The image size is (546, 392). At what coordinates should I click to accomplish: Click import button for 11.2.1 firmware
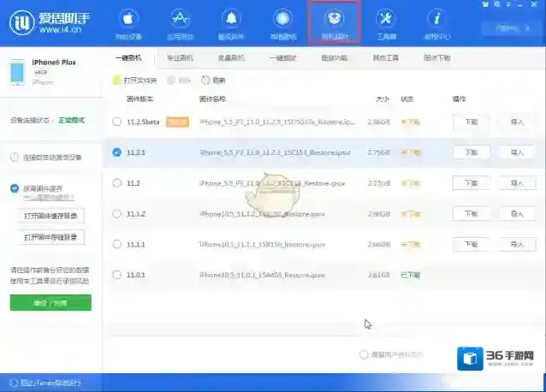pyautogui.click(x=517, y=152)
